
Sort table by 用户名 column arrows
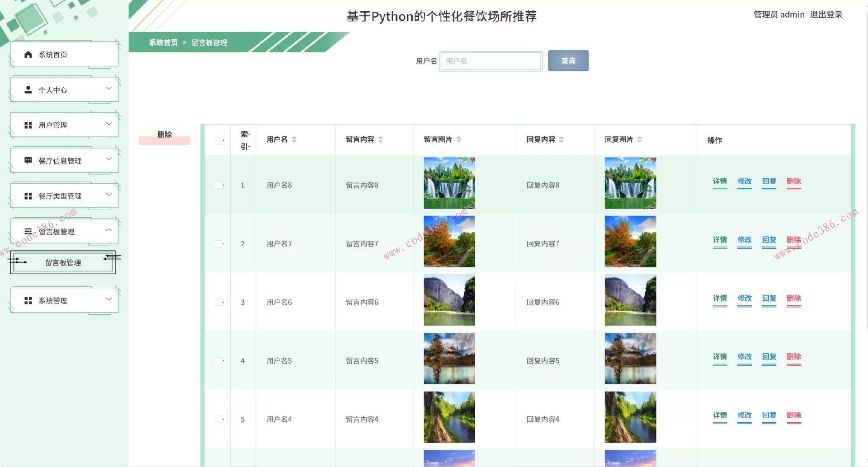[294, 140]
